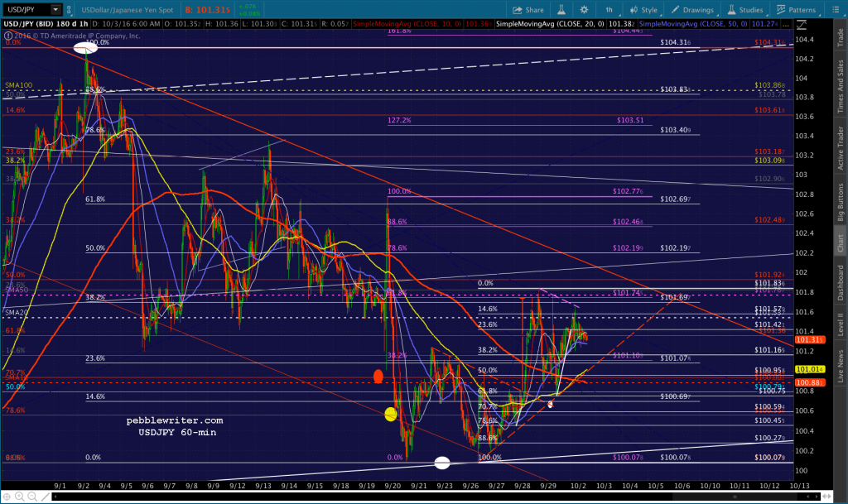848x504 pixels.
Task: Click the expand arrows icon at bottom right
Action: click(x=826, y=497)
